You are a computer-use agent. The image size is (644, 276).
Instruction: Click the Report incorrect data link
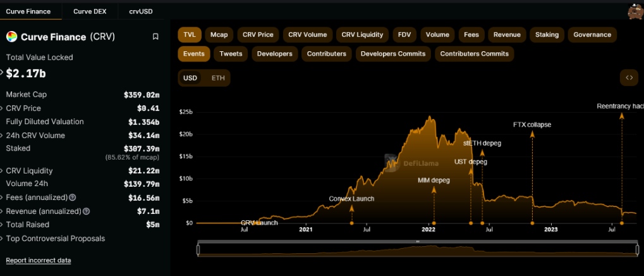point(38,260)
